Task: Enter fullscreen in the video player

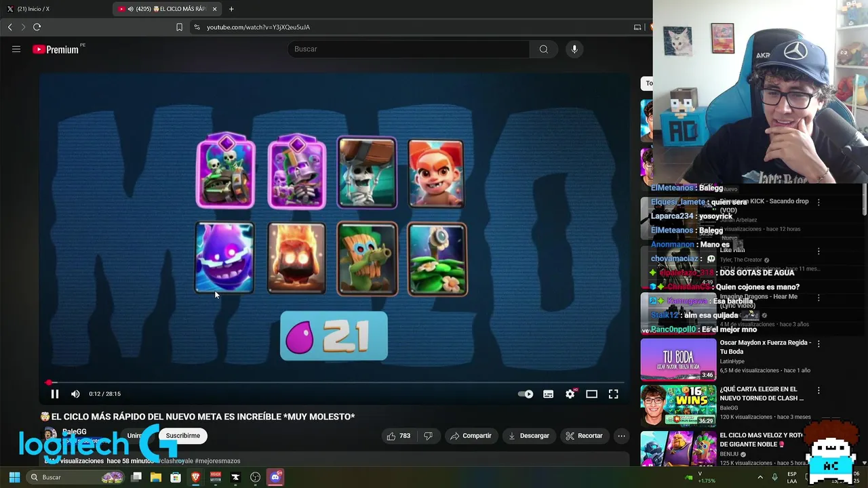Action: click(613, 394)
